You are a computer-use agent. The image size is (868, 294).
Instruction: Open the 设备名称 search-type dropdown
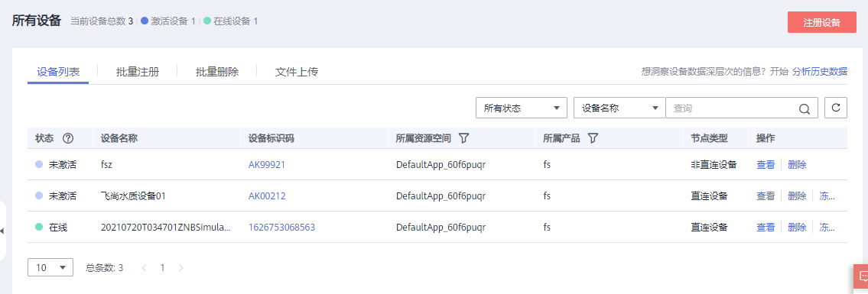619,108
